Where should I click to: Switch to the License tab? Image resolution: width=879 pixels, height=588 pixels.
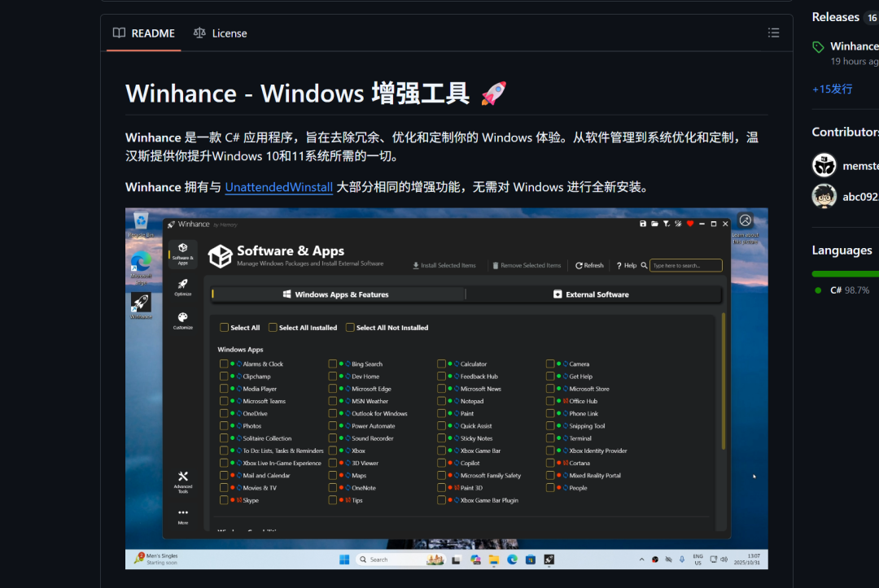coord(221,33)
